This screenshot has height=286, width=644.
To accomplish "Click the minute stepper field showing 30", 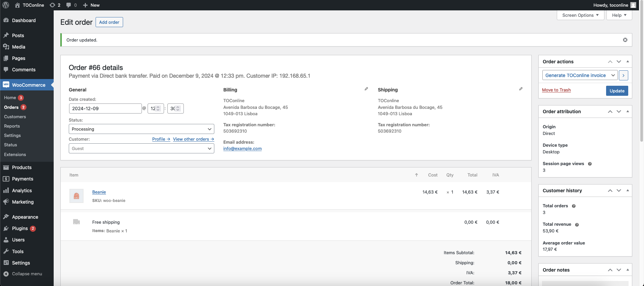I will [175, 109].
